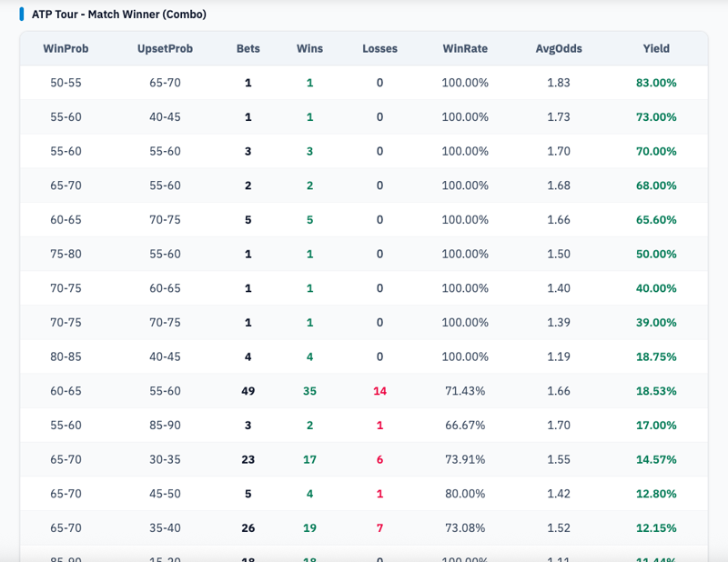The height and width of the screenshot is (562, 728).
Task: Sort the table by UpsetProb column
Action: (165, 49)
